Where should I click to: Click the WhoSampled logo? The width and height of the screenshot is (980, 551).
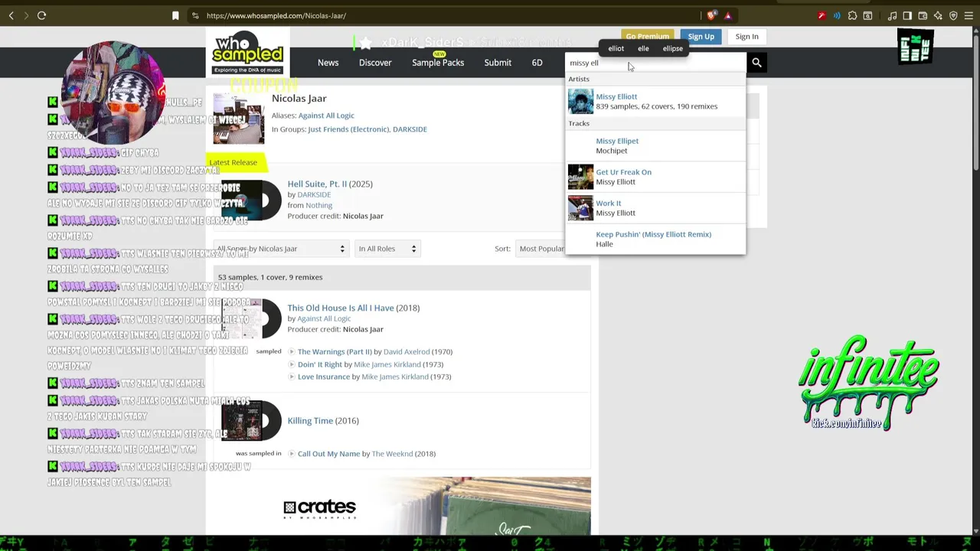point(247,54)
